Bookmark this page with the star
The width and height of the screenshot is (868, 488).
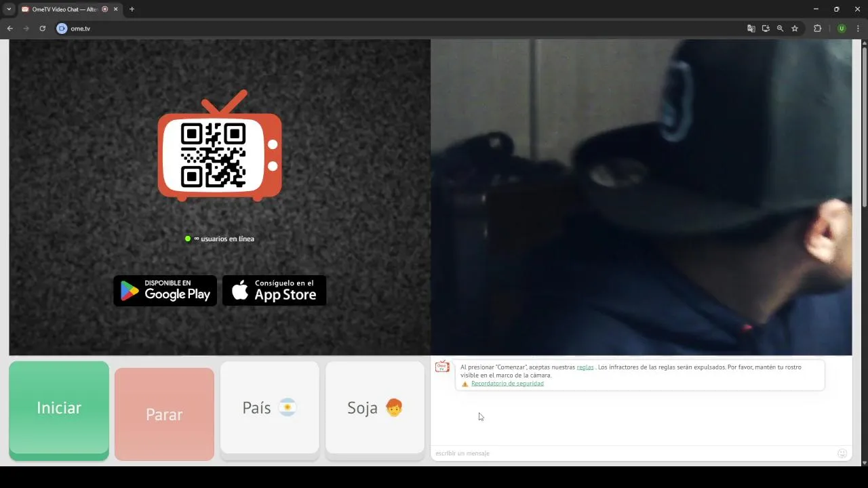click(795, 28)
